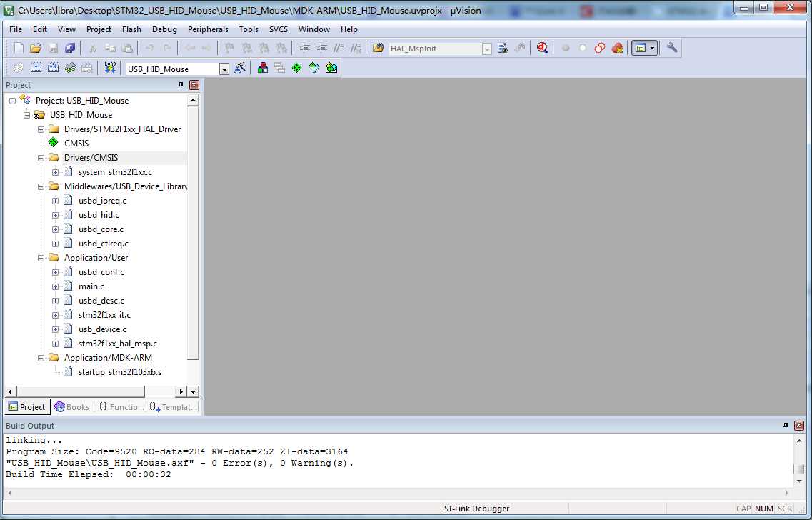Screen dimensions: 812x520
Task: Open a file using the folder icon
Action: point(35,48)
